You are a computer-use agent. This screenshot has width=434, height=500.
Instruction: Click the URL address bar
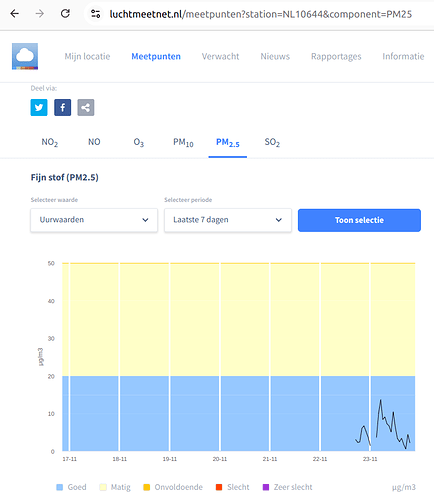tap(260, 14)
